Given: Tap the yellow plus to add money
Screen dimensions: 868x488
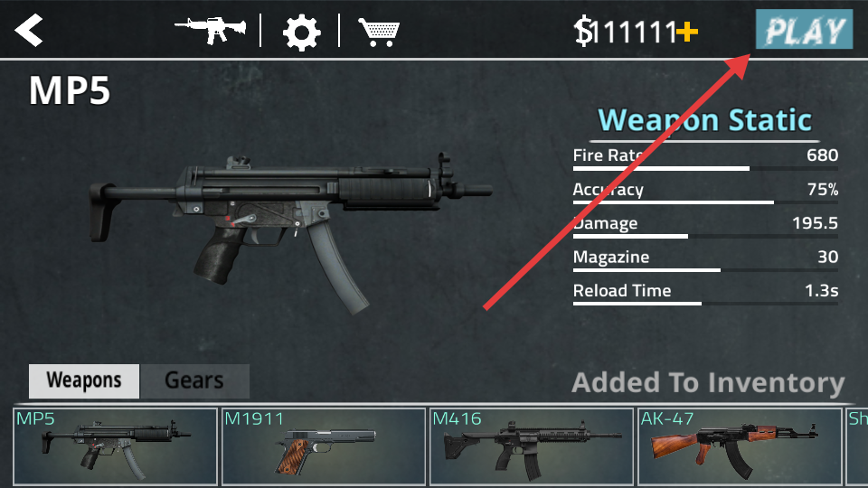Looking at the screenshot, I should 687,33.
